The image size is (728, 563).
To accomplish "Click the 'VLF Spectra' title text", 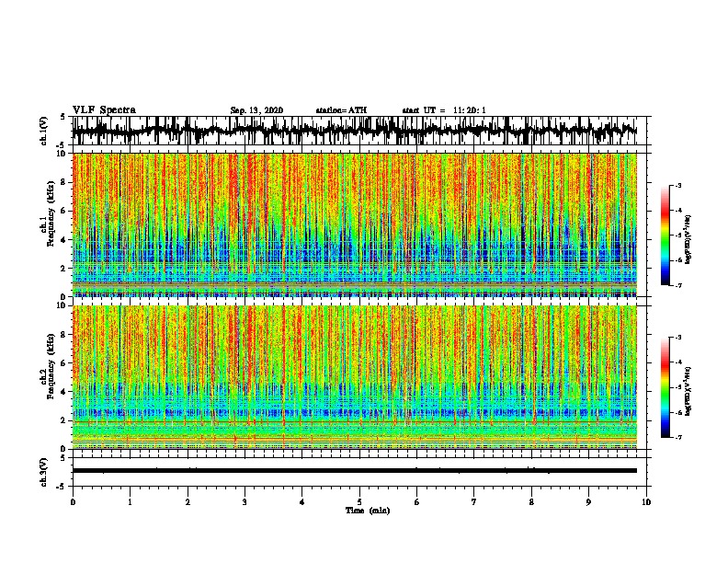I will pyautogui.click(x=104, y=110).
